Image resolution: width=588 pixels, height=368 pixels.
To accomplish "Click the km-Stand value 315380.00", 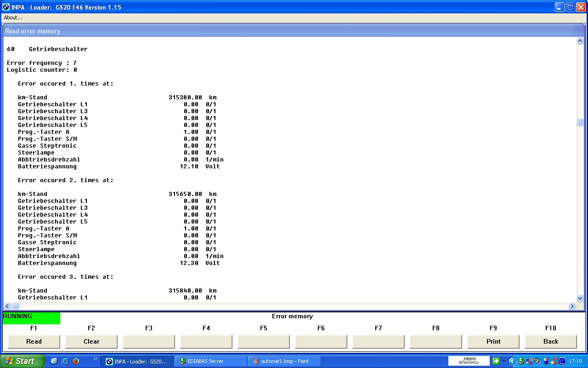I will point(186,98).
